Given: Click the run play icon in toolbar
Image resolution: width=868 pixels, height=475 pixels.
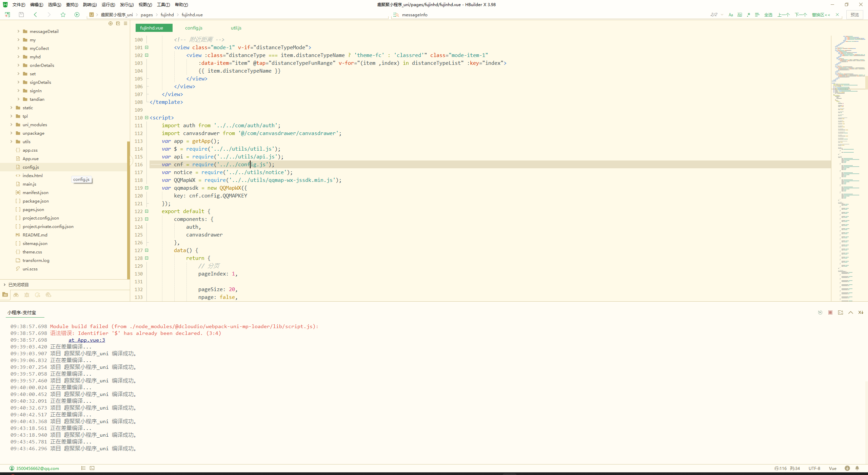Looking at the screenshot, I should click(77, 15).
